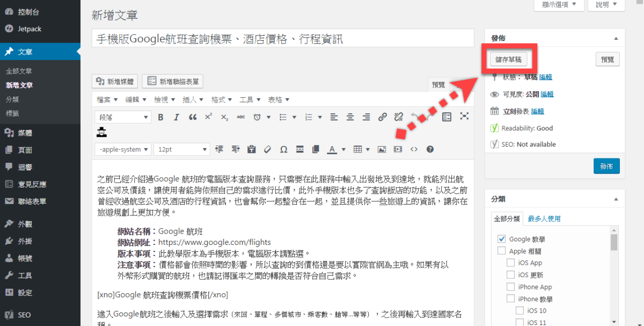Viewport: 644px width, 326px height.
Task: Apply bold formatting in editor toolbar
Action: click(160, 117)
